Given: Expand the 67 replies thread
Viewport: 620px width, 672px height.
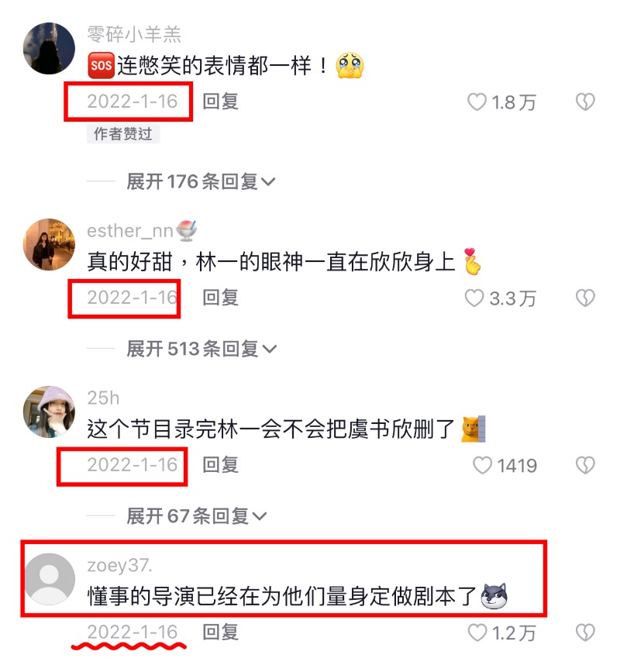Looking at the screenshot, I should click(197, 516).
